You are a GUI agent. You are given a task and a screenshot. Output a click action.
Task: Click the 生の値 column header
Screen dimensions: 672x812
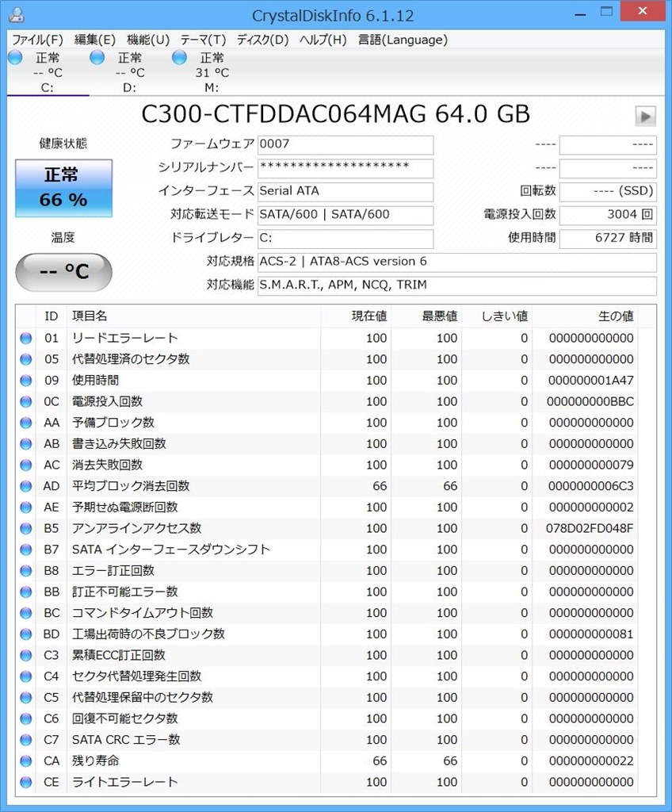click(x=585, y=316)
